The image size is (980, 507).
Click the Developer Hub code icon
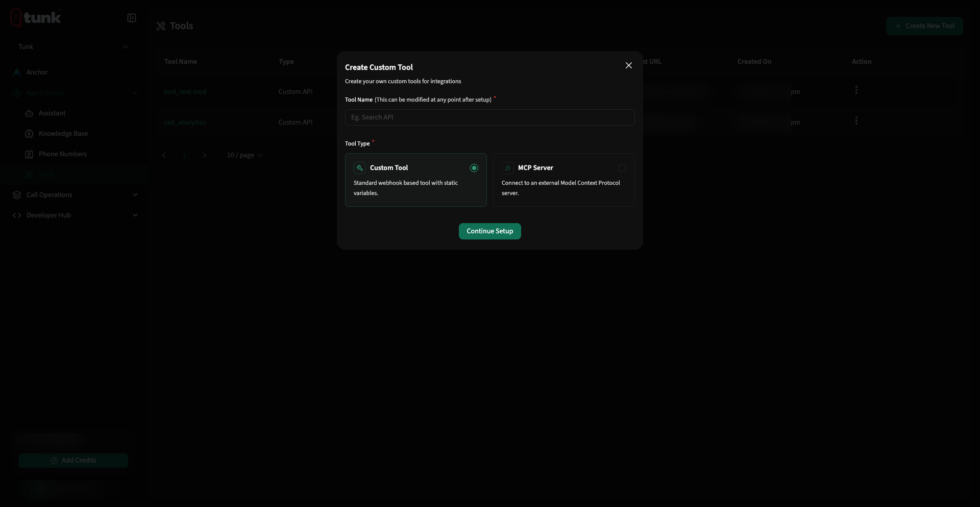17,215
